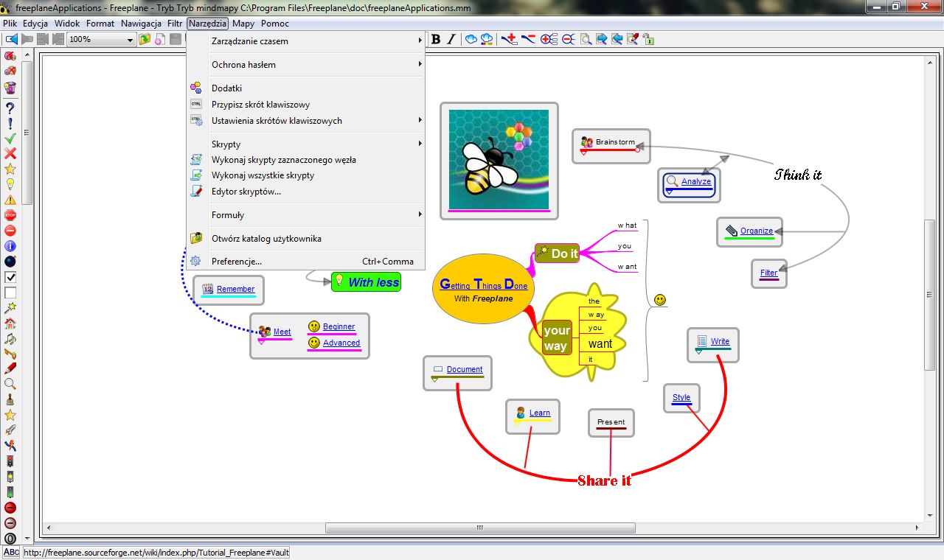The width and height of the screenshot is (944, 560).
Task: Open Preferencje... from the menu
Action: [x=306, y=262]
